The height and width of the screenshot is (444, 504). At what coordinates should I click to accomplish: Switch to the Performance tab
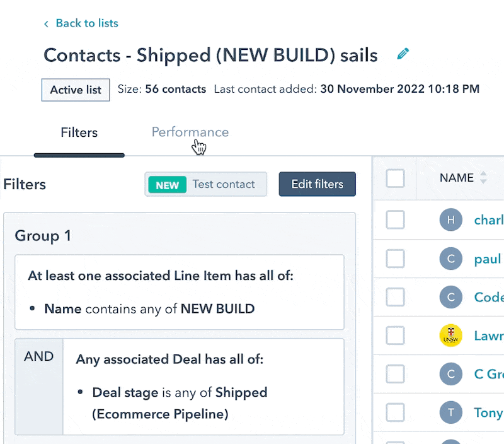click(190, 132)
